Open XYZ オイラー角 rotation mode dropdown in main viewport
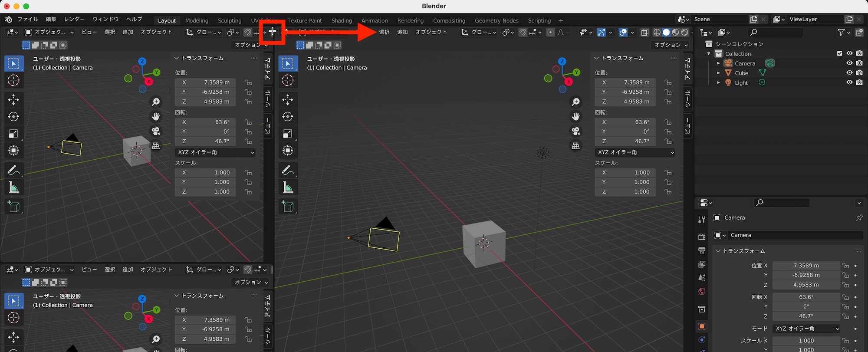The height and width of the screenshot is (352, 868). 635,152
